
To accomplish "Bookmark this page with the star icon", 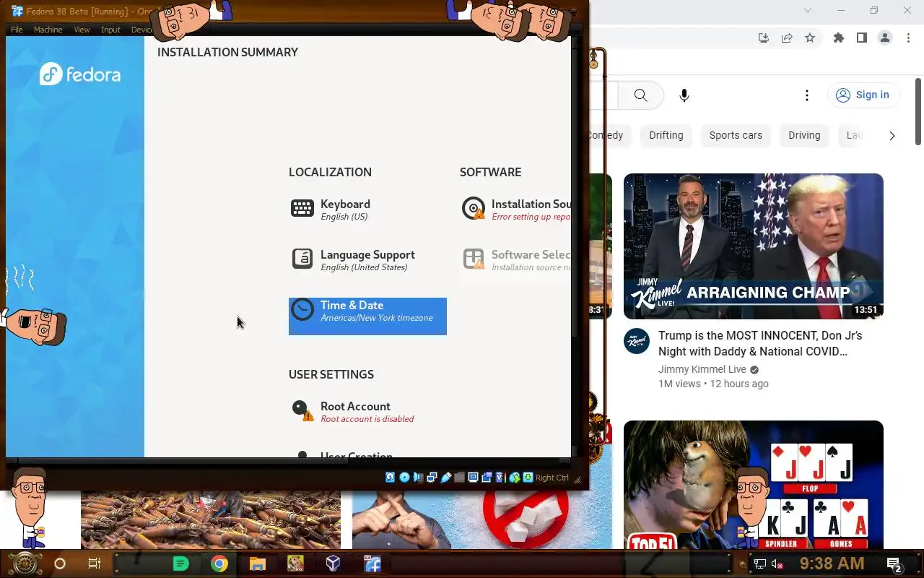I will (810, 38).
